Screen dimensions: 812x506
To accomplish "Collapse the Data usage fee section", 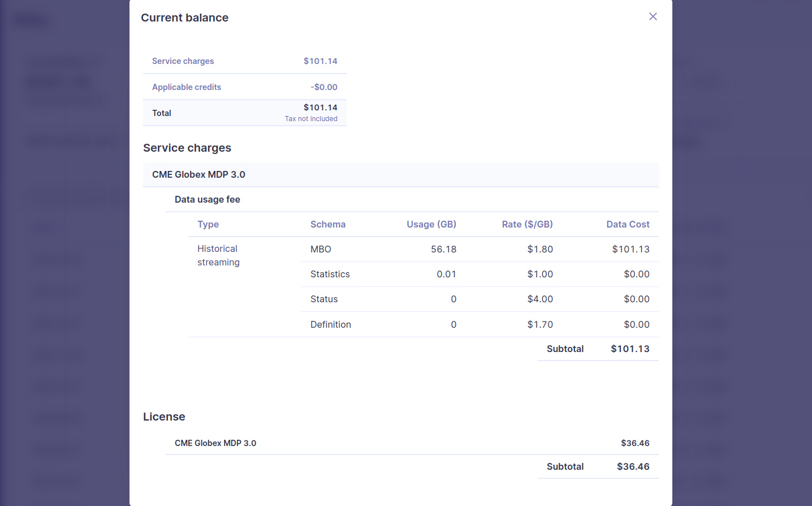I will tap(207, 199).
